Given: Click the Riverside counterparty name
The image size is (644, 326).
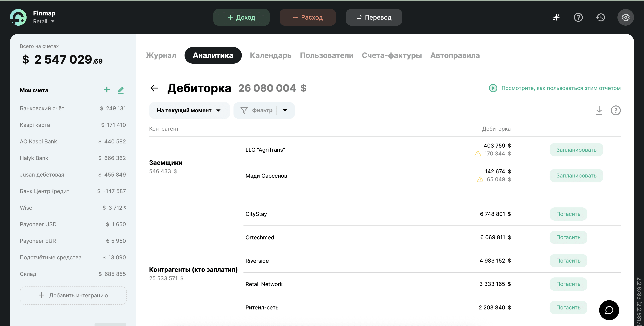Looking at the screenshot, I should pyautogui.click(x=257, y=260).
